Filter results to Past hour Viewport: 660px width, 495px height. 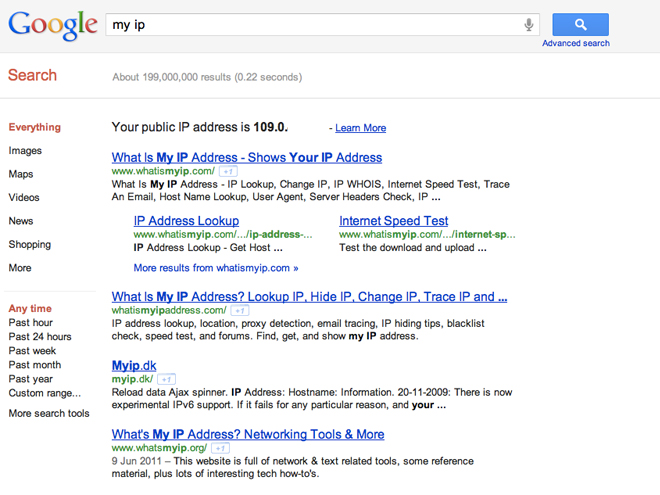pyautogui.click(x=30, y=323)
